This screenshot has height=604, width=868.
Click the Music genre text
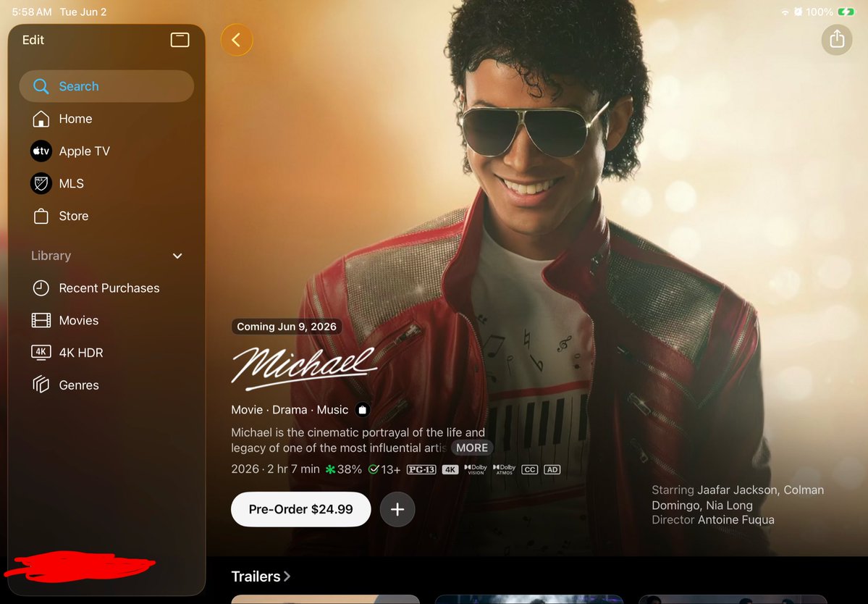pyautogui.click(x=332, y=410)
